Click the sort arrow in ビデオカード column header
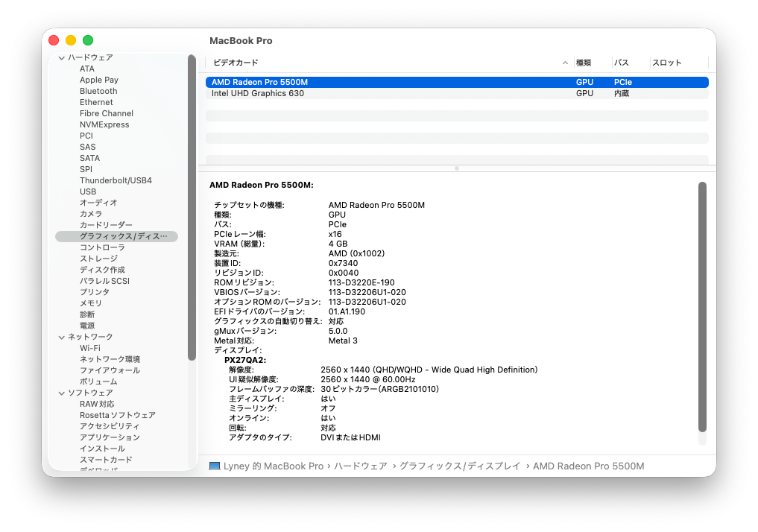Image resolution: width=758 pixels, height=532 pixels. tap(565, 63)
